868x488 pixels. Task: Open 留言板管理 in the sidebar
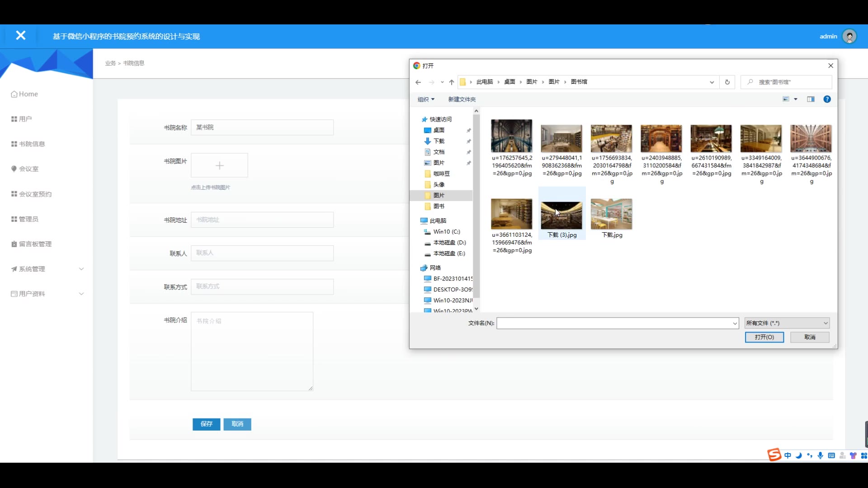35,244
